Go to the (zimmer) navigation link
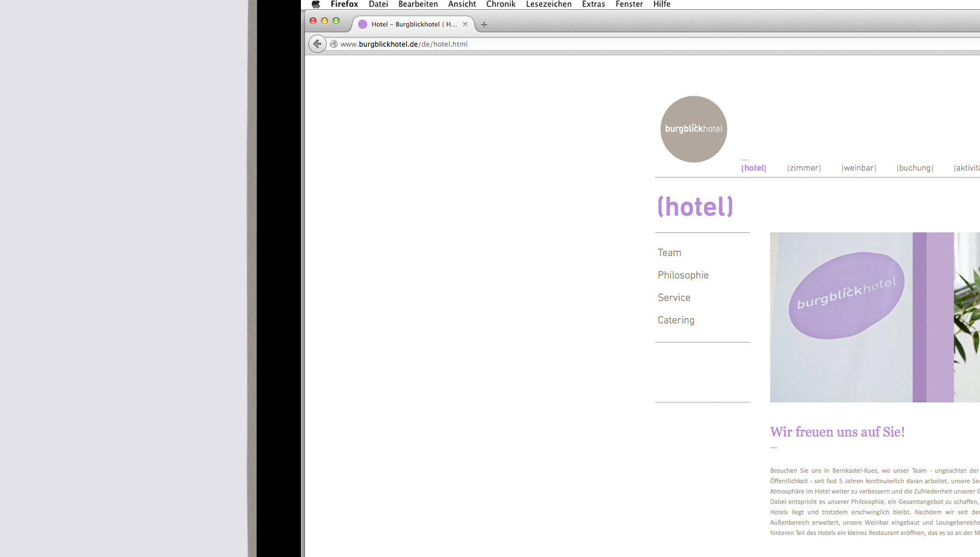This screenshot has height=557, width=980. [x=804, y=168]
